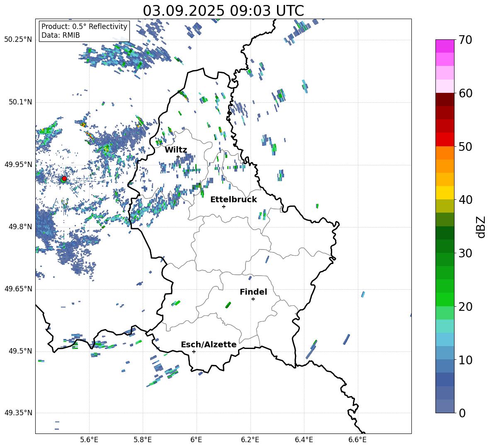This screenshot has height=448, width=491.
Task: Click the 6.6°E longitude label
Action: (357, 440)
